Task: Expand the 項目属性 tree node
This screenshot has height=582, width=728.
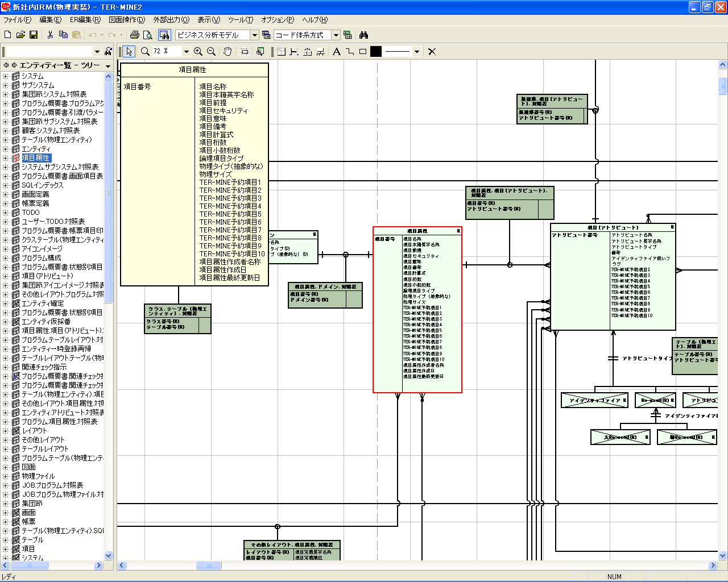Action: 6,158
